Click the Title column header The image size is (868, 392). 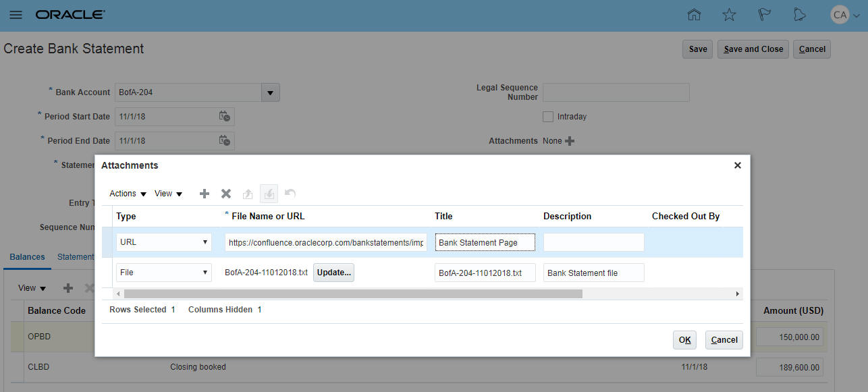point(443,216)
